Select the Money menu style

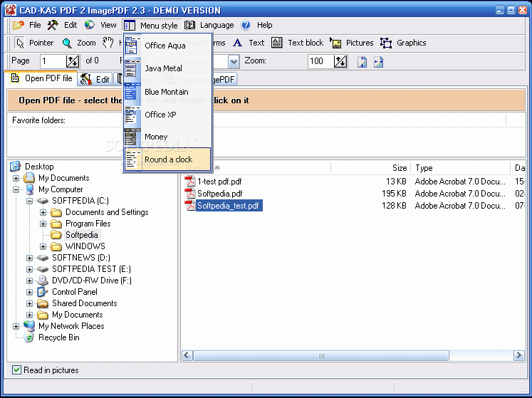tap(168, 137)
